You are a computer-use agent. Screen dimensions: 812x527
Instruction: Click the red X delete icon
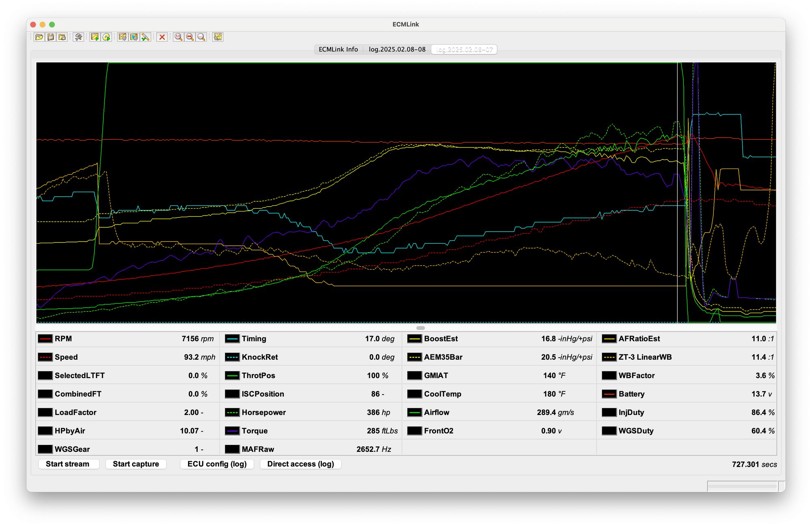pos(162,37)
